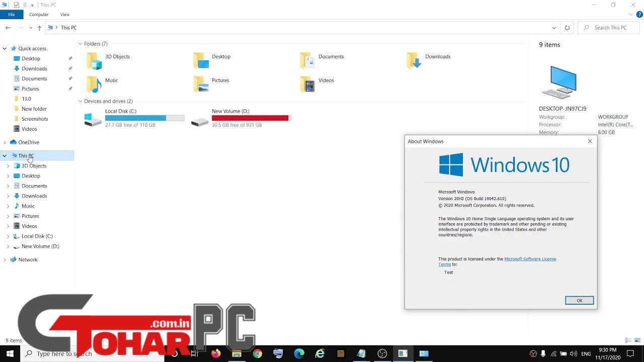Select Local Disk (C:) drive icon

(x=93, y=119)
